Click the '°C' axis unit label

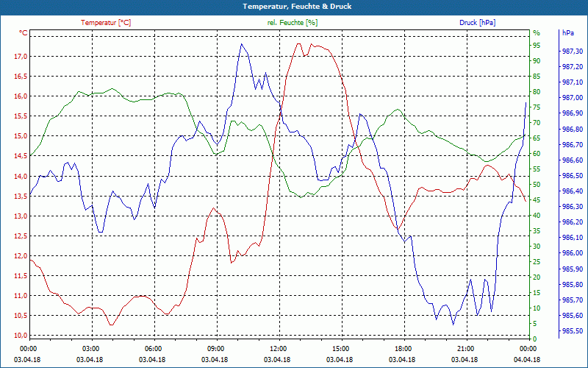click(x=24, y=33)
